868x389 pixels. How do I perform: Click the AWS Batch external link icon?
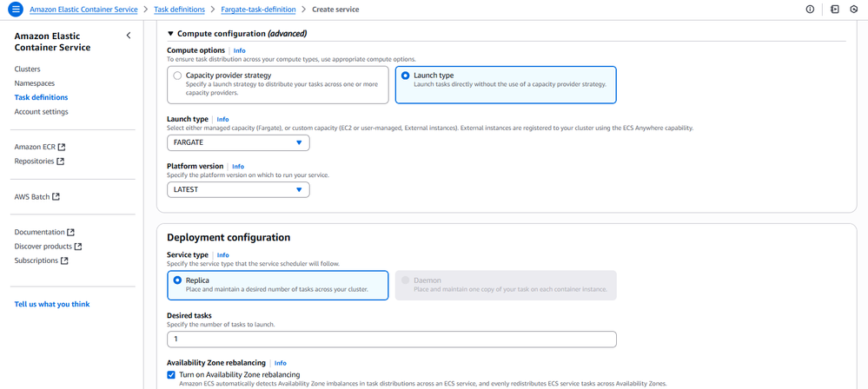[x=56, y=197]
